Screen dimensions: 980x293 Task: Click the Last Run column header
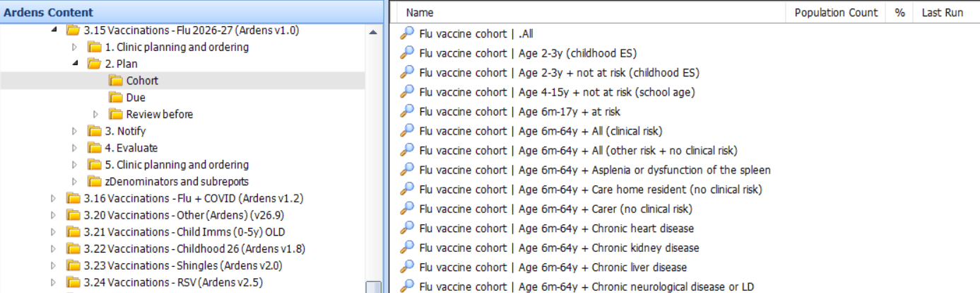tap(943, 13)
